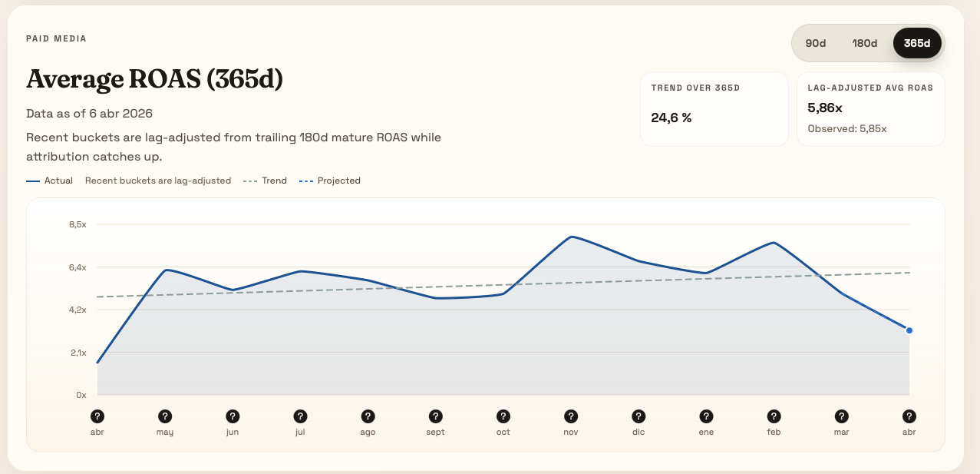Open the Lag-Adjusted Avg ROAS card
The image size is (980, 474).
click(x=870, y=108)
